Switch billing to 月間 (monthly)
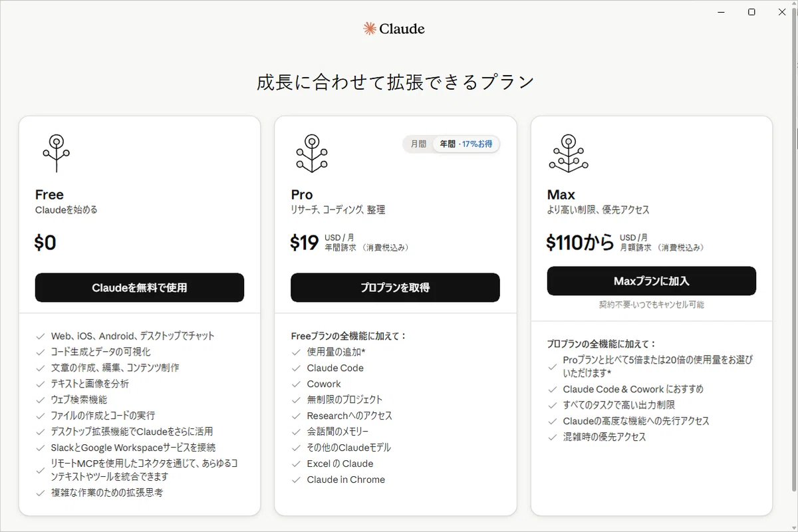Screen dimensions: 798x532 pos(418,144)
